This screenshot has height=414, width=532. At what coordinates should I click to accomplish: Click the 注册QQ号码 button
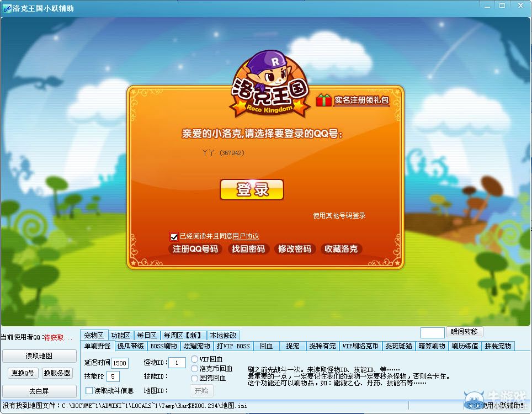(x=195, y=249)
